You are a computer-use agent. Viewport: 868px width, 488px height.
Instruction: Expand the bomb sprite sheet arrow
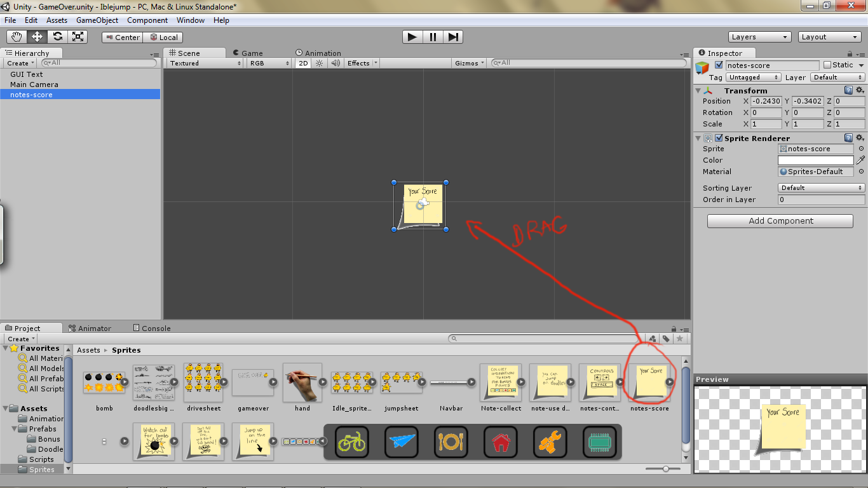(x=125, y=382)
